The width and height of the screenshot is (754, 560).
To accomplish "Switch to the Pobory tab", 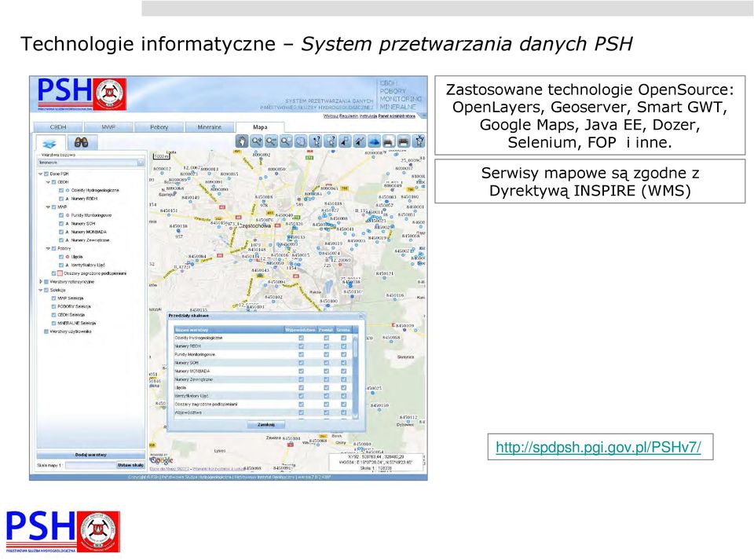I will pyautogui.click(x=159, y=127).
